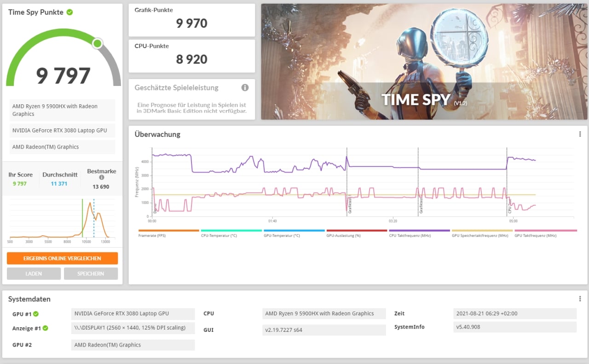589x364 pixels.
Task: Click the Laden button
Action: pyautogui.click(x=34, y=273)
